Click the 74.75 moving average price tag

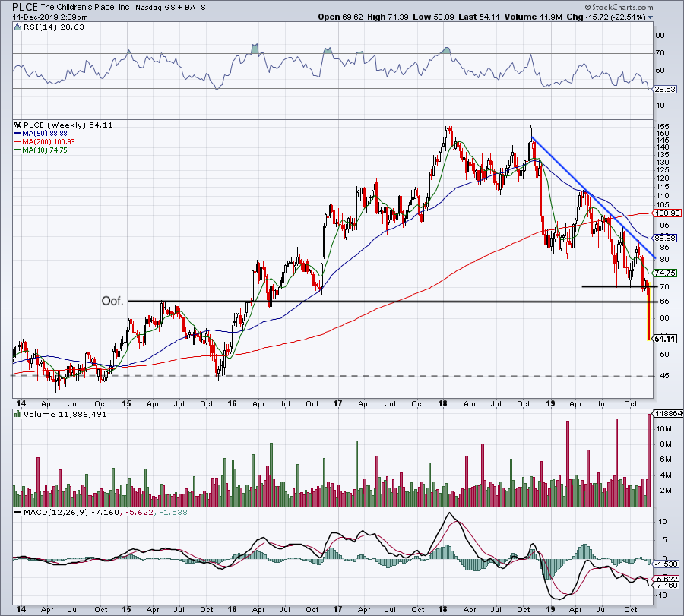(665, 273)
